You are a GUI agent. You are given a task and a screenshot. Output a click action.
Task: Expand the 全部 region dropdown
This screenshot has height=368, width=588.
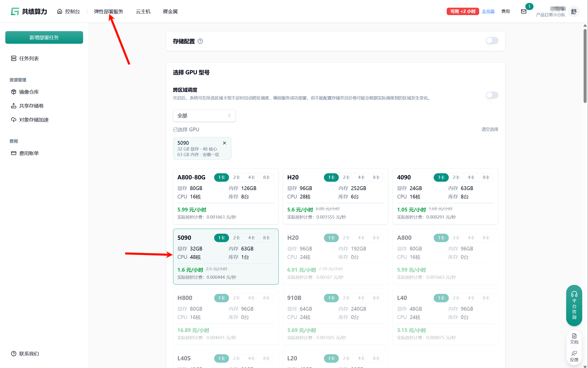coord(204,116)
